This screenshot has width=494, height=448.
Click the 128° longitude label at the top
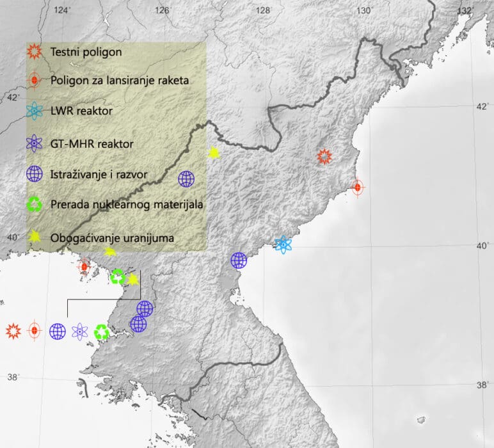pyautogui.click(x=264, y=10)
